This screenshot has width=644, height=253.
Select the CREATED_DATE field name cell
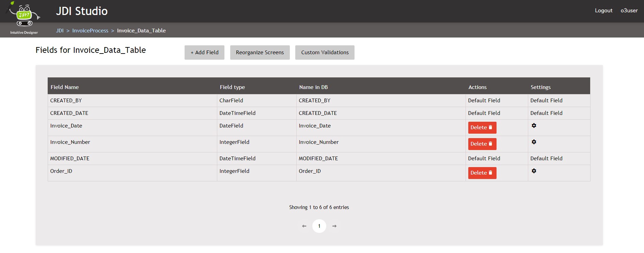[132, 113]
